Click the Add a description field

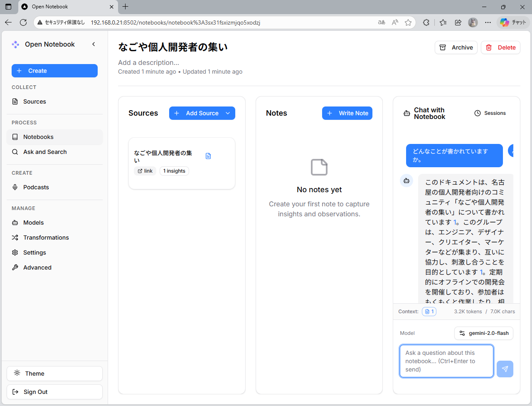pos(149,62)
